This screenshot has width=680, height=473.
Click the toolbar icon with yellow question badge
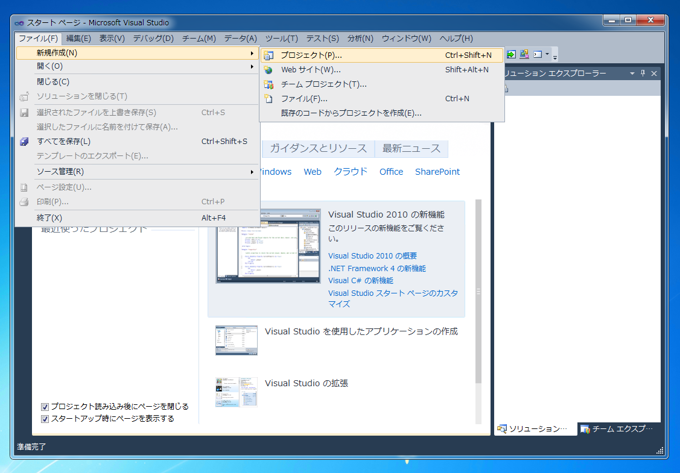tap(524, 54)
